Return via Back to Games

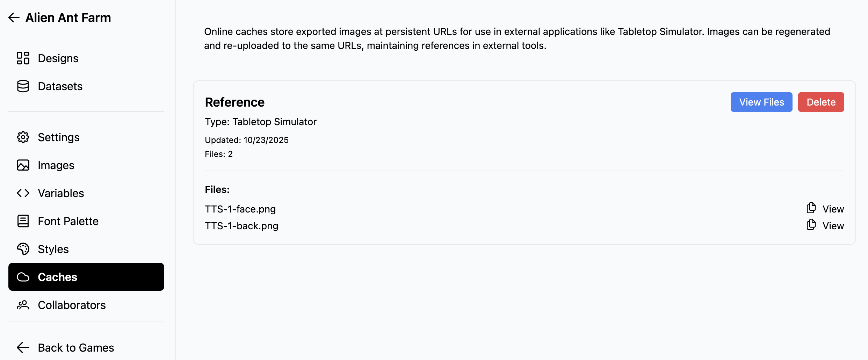click(x=76, y=348)
